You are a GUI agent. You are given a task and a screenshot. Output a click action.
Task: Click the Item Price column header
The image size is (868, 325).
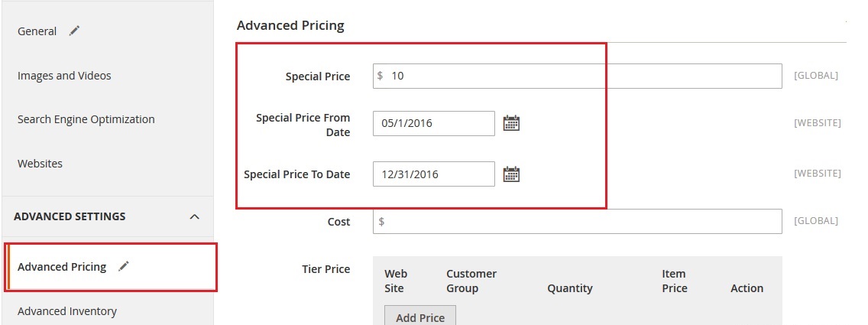click(x=675, y=281)
